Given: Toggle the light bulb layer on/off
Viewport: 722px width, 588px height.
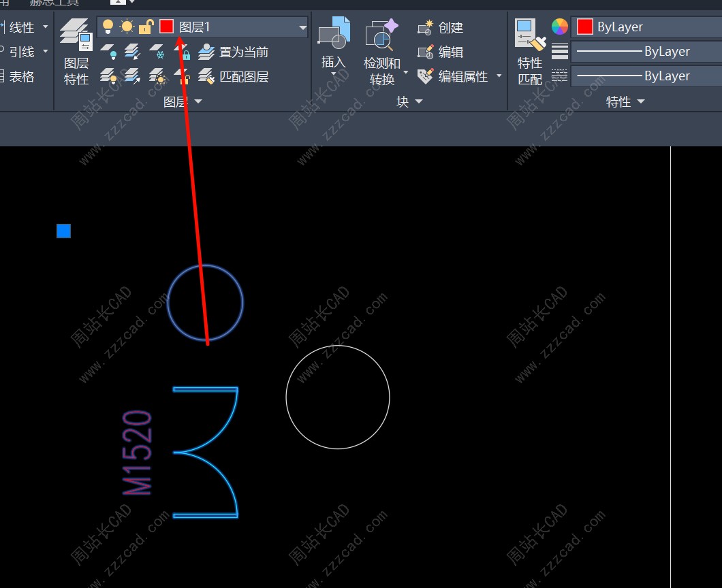Looking at the screenshot, I should [108, 27].
